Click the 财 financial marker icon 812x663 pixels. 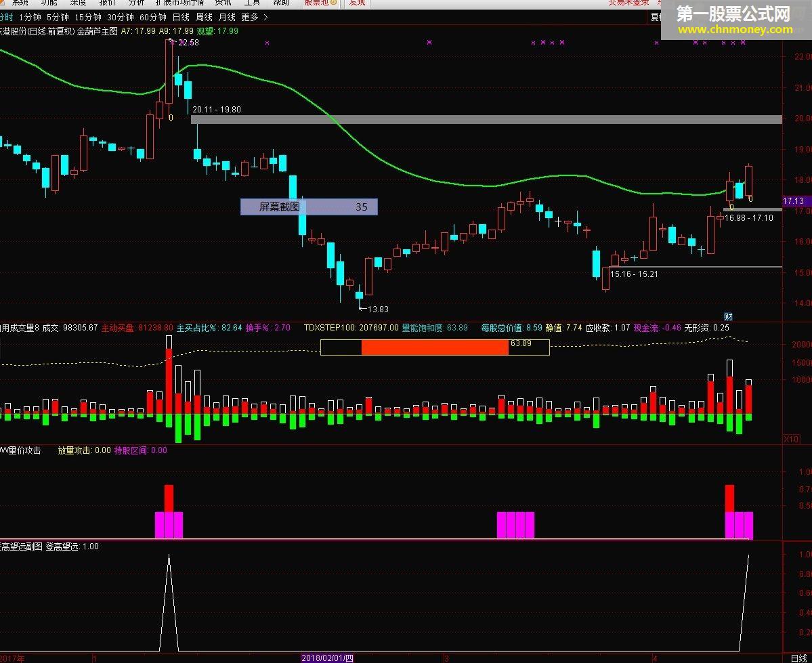tap(728, 316)
